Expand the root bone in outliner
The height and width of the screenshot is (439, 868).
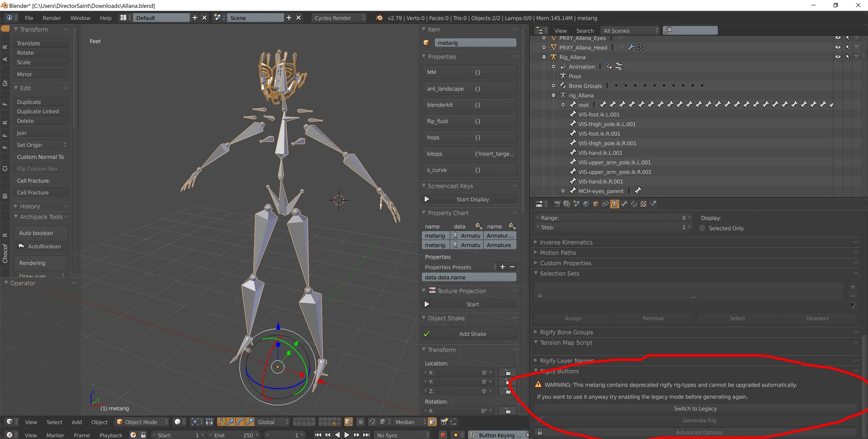[563, 105]
